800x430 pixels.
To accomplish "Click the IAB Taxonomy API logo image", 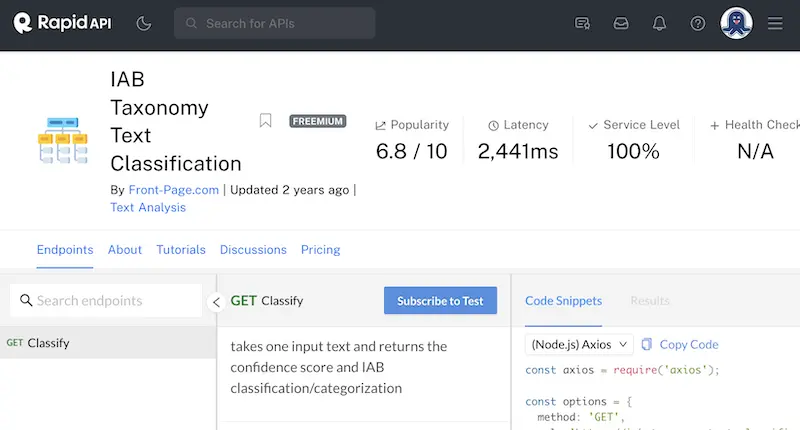I will click(63, 140).
